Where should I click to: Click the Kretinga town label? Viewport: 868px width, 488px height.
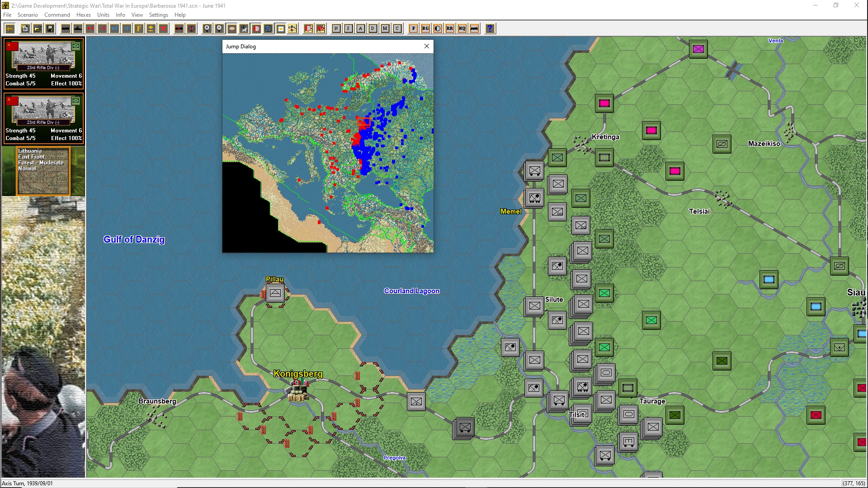(x=605, y=137)
